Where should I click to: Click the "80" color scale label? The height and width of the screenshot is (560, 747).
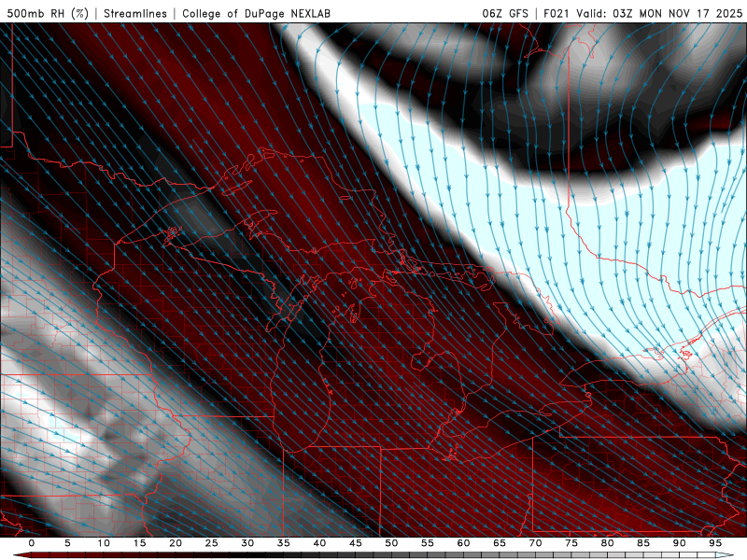coord(607,543)
